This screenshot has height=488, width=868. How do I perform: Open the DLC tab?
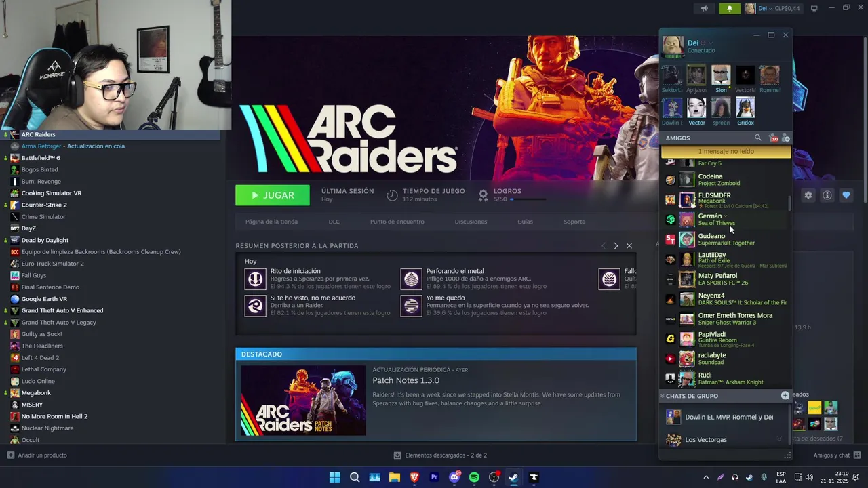pos(334,222)
